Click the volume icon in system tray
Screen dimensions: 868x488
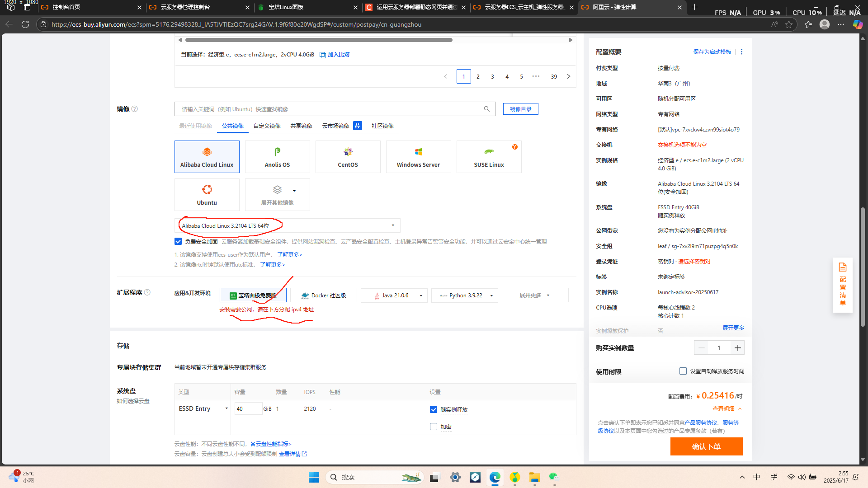click(802, 477)
